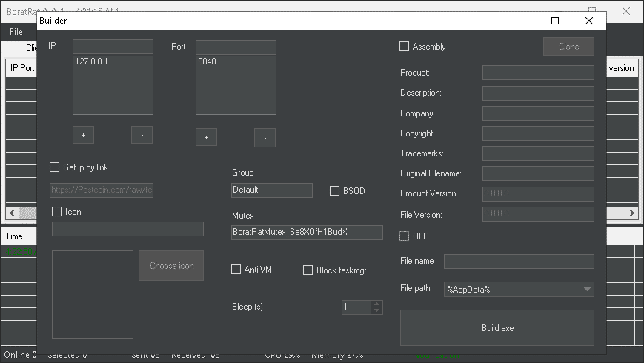Click into the Group text field

[271, 190]
